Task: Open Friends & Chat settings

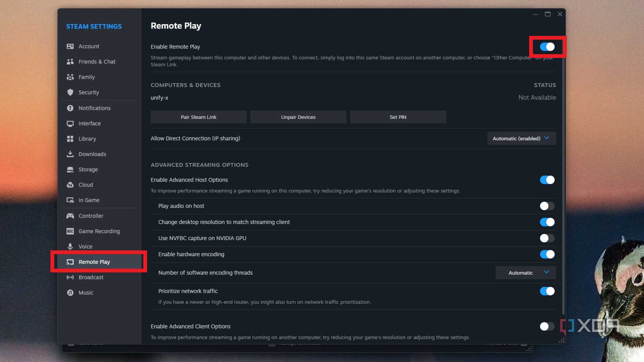Action: [97, 61]
